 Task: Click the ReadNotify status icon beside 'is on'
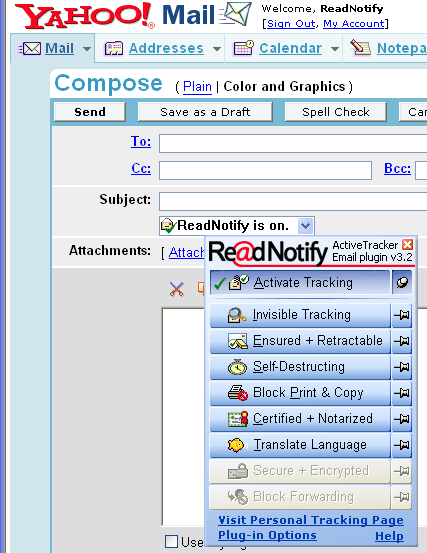(168, 226)
